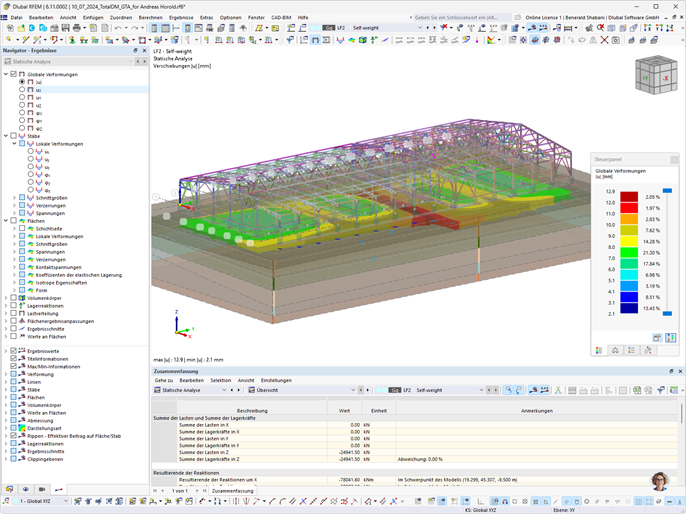
Task: Select the ux radio button
Action: point(22,89)
